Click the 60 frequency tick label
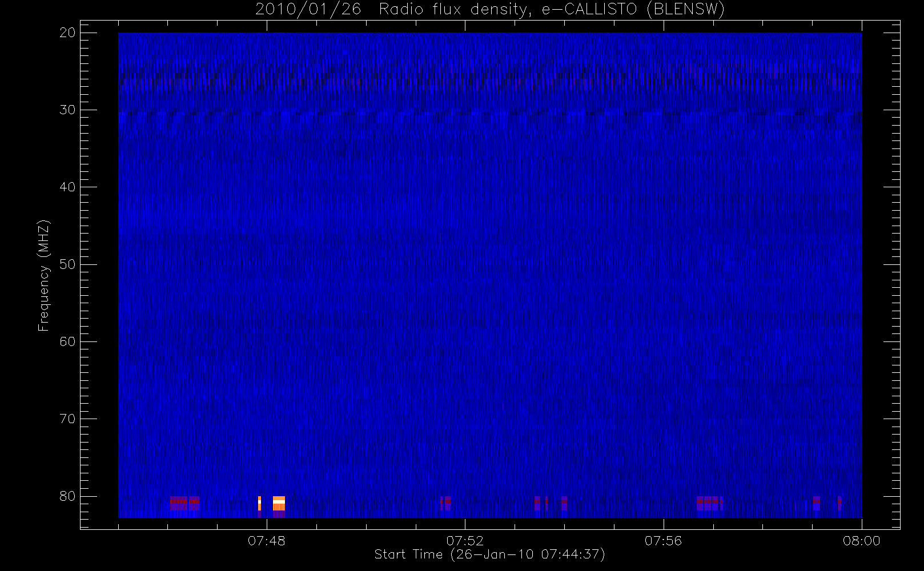The width and height of the screenshot is (924, 571). coord(67,342)
